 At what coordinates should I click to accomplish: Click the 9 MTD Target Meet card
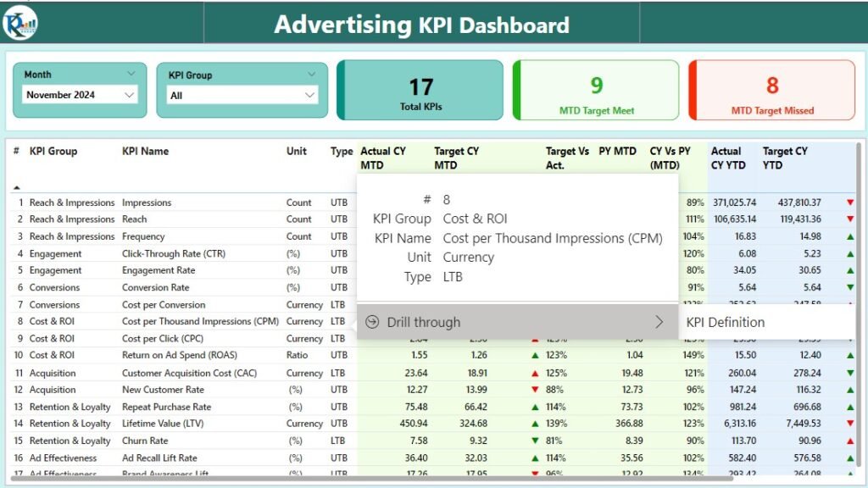(596, 89)
